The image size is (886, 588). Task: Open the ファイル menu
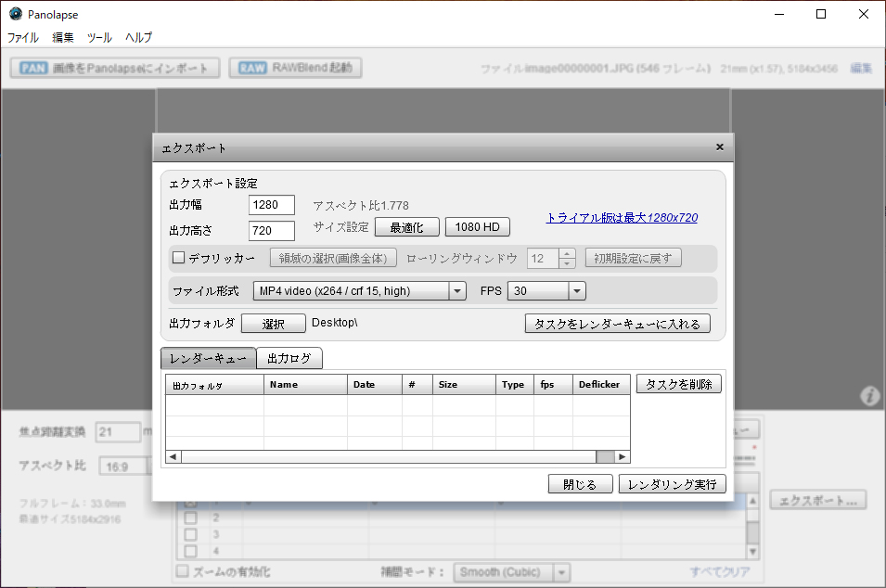(23, 38)
